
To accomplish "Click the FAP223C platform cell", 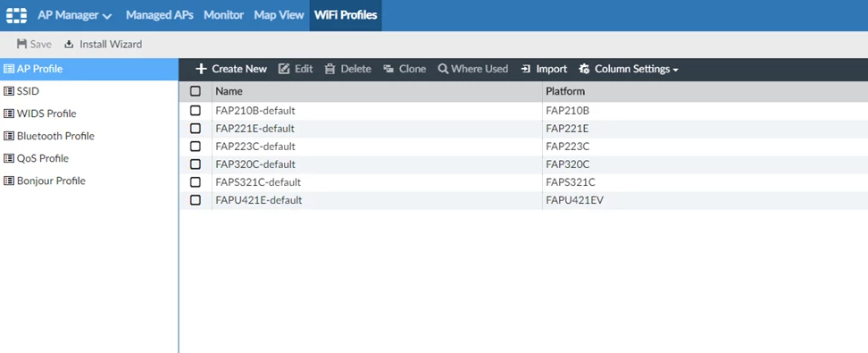I will pyautogui.click(x=567, y=147).
